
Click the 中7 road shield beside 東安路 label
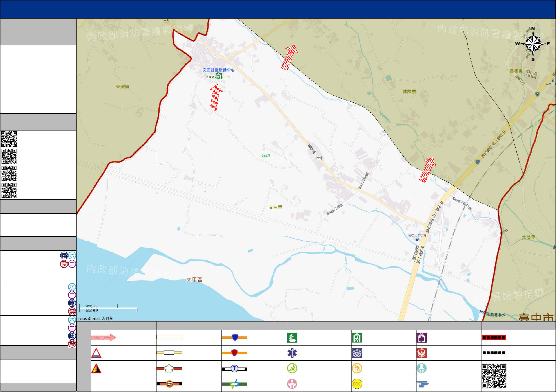click(319, 158)
